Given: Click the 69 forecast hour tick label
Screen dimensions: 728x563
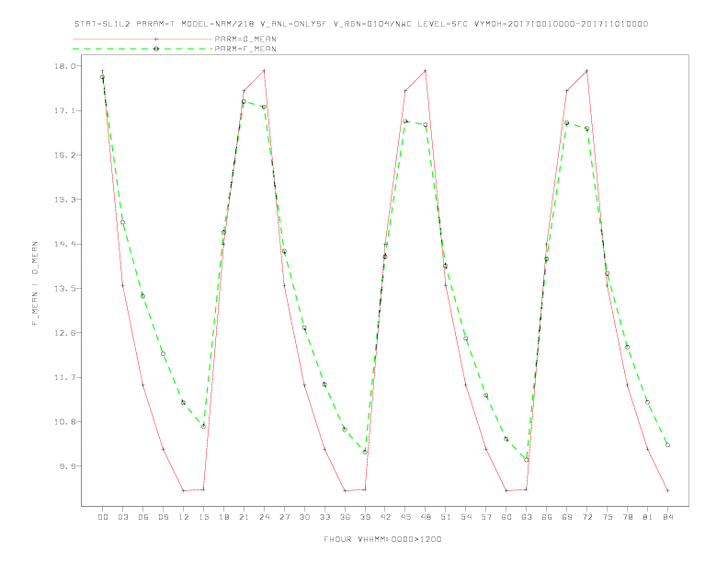Looking at the screenshot, I should tap(567, 517).
